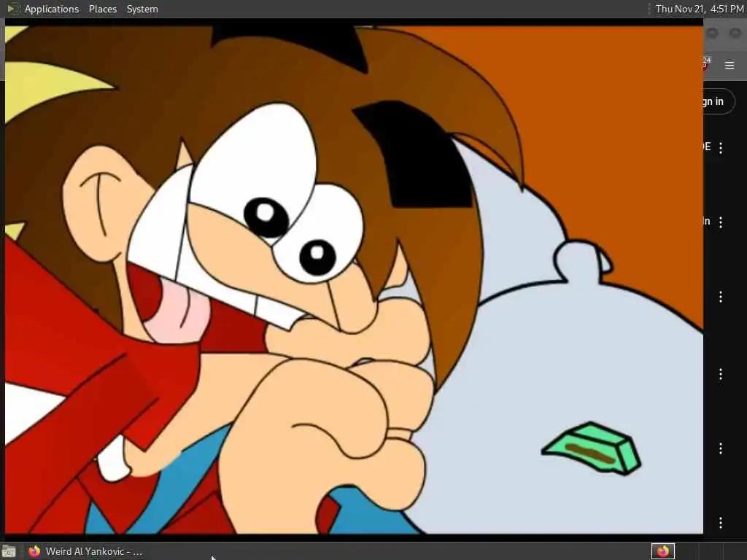Click the clock showing Thu Nov 21

coord(699,9)
